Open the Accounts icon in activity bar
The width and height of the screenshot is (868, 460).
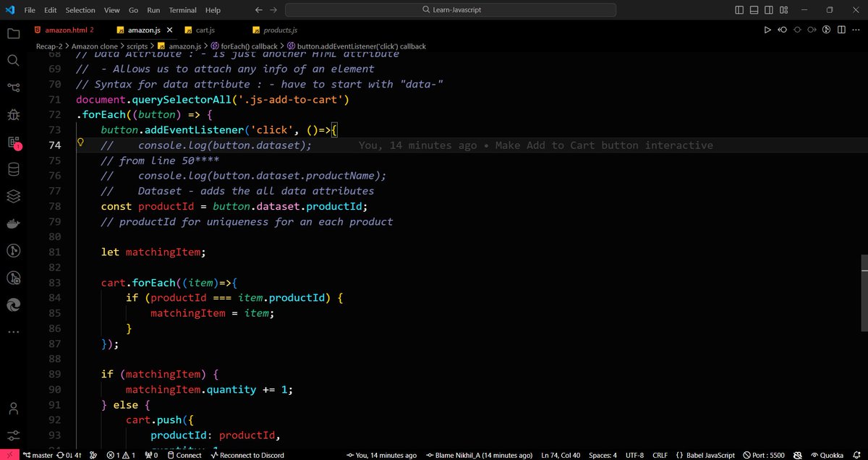[13, 408]
